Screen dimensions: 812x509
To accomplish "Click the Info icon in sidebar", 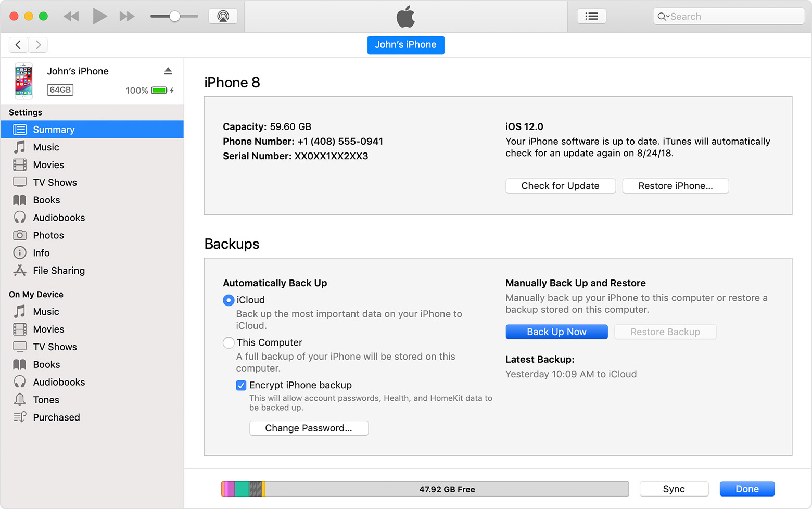I will pyautogui.click(x=20, y=253).
